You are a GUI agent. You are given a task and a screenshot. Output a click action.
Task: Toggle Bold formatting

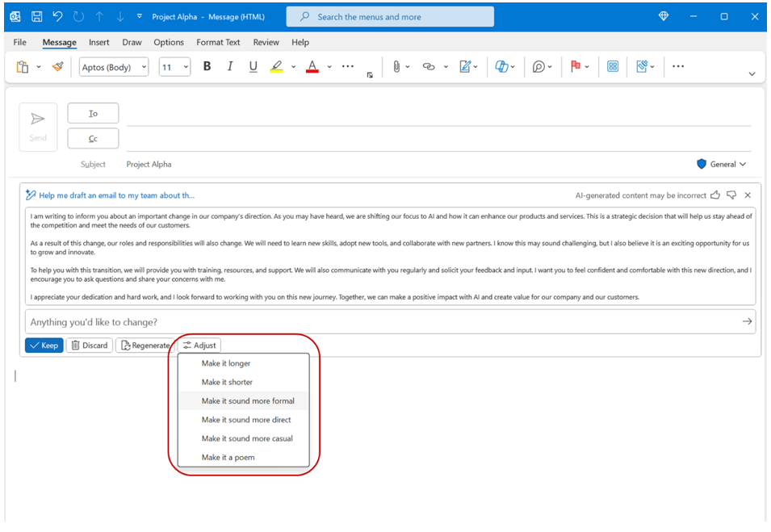point(207,67)
